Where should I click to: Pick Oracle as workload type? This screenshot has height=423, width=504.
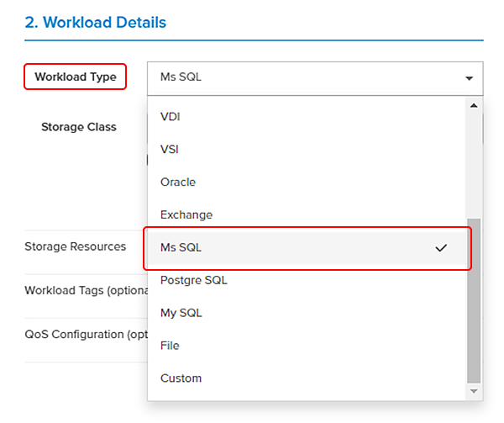point(307,182)
